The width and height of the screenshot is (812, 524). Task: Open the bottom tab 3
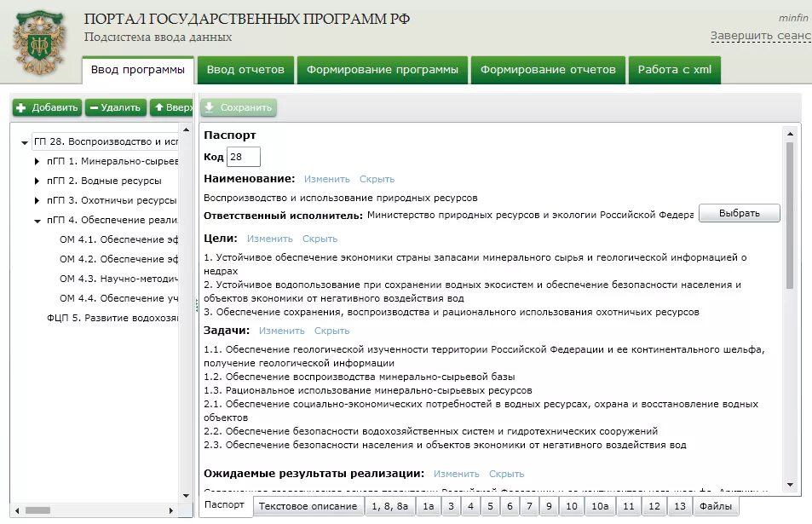(451, 506)
